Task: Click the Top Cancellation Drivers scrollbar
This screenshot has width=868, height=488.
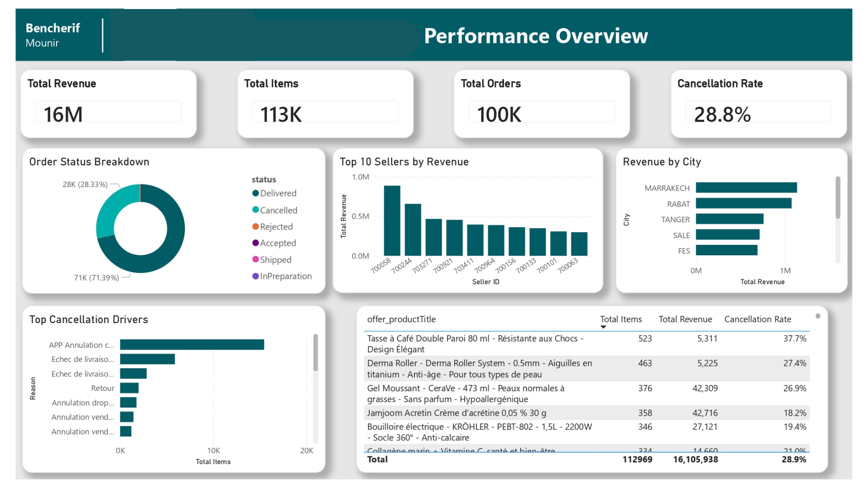Action: 316,352
